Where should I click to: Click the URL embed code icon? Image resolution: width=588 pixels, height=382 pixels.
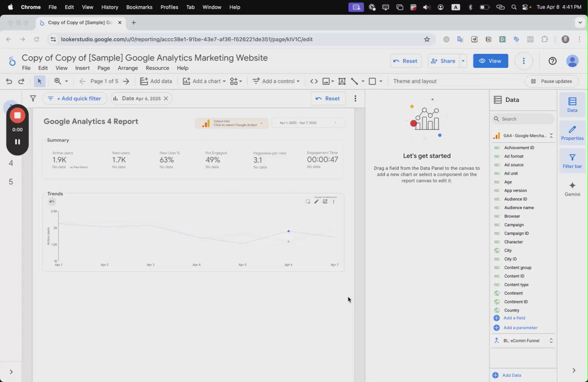coord(314,81)
